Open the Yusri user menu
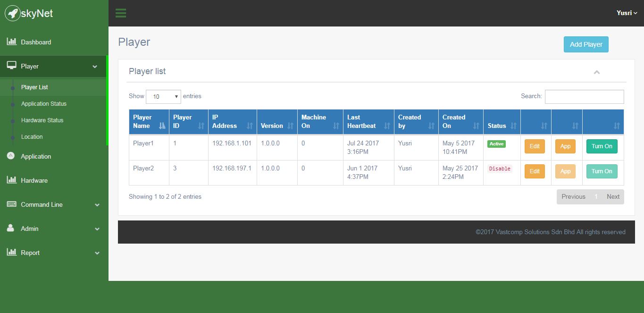 [627, 13]
